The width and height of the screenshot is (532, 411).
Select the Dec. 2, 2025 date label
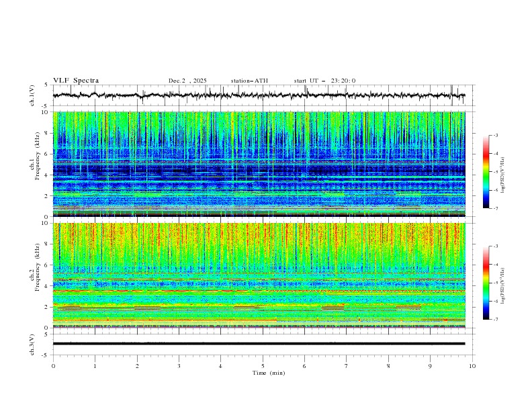188,81
